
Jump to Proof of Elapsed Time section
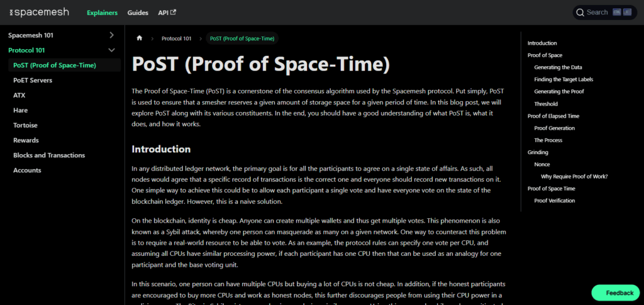pos(553,116)
